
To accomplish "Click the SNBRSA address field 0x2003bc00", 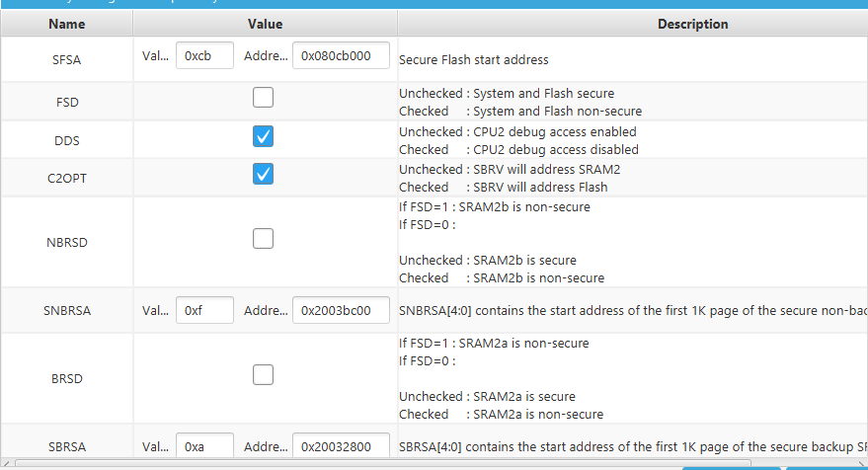I will [341, 311].
